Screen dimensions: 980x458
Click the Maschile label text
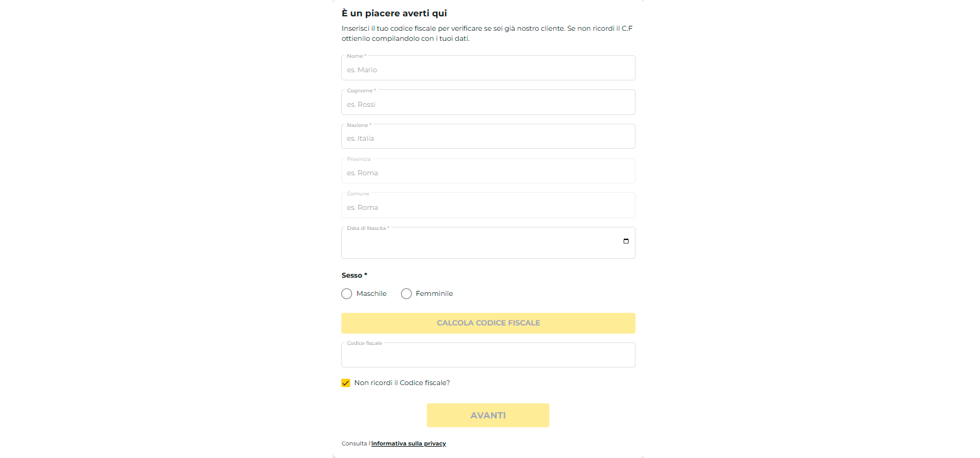click(372, 293)
